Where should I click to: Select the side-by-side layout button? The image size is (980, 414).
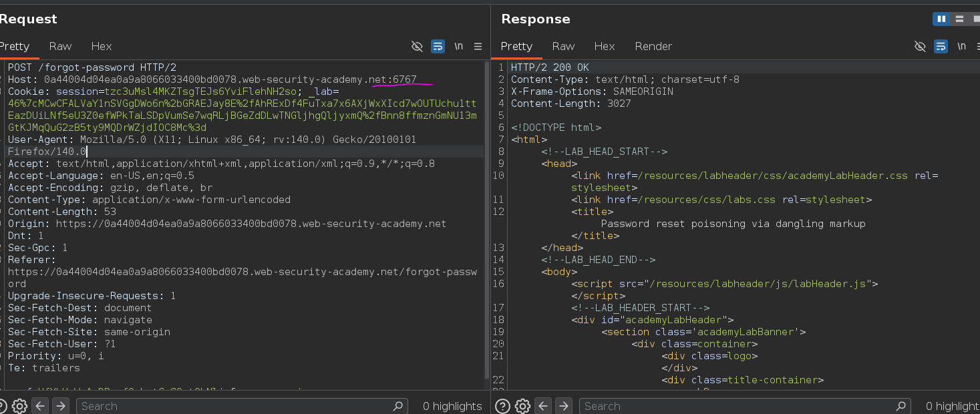pos(942,19)
